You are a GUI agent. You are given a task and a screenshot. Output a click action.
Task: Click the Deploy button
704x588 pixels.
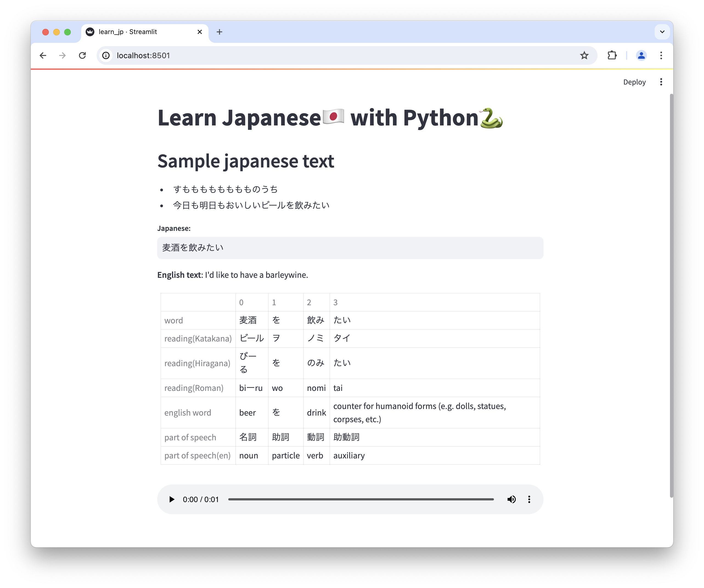(x=634, y=82)
